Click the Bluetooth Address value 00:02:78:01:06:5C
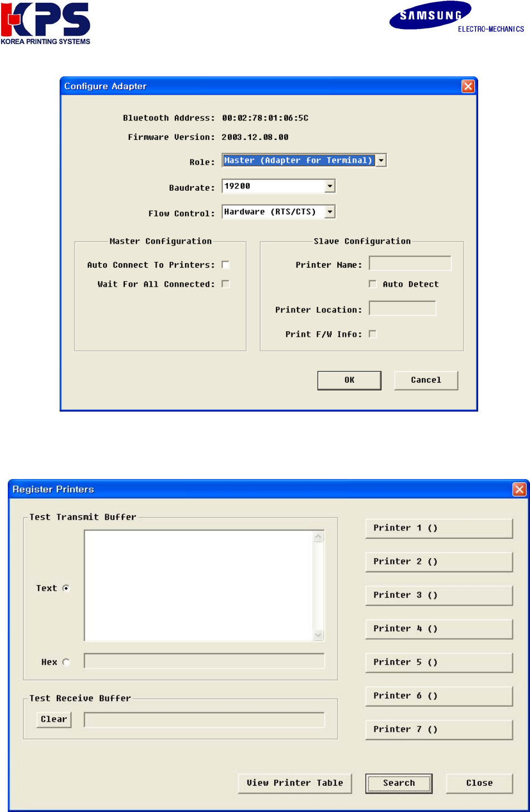 tap(265, 118)
